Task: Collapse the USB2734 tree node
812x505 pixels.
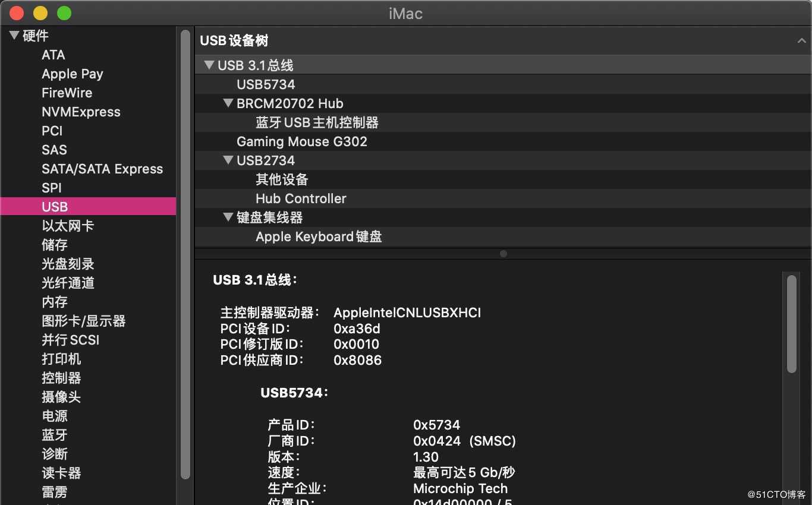Action: coord(228,160)
